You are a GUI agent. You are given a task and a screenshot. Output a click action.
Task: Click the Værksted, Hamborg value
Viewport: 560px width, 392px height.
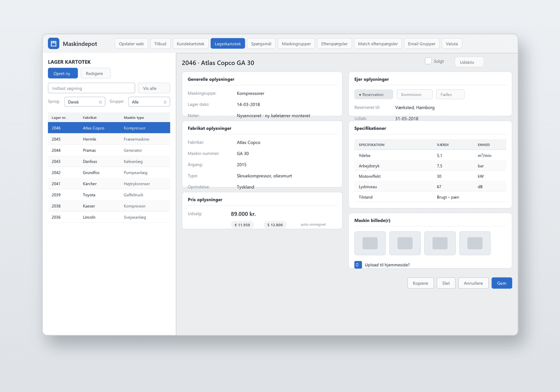pos(415,107)
